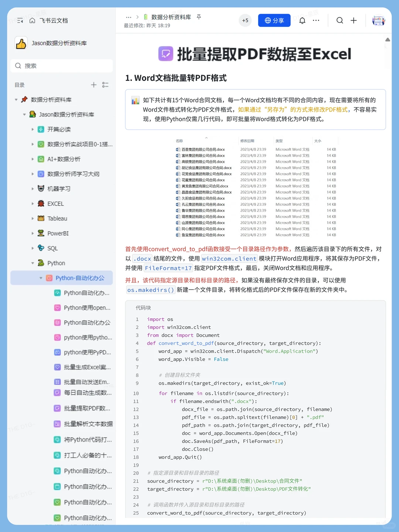Viewport: 399px width, 532px height.
Task: Expand the Tableau node
Action: (33, 218)
